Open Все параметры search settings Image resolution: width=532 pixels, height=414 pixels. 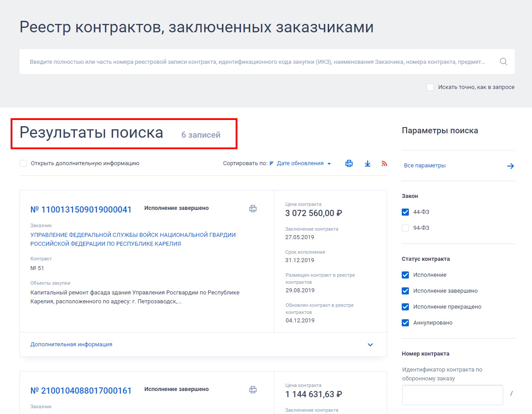(425, 166)
